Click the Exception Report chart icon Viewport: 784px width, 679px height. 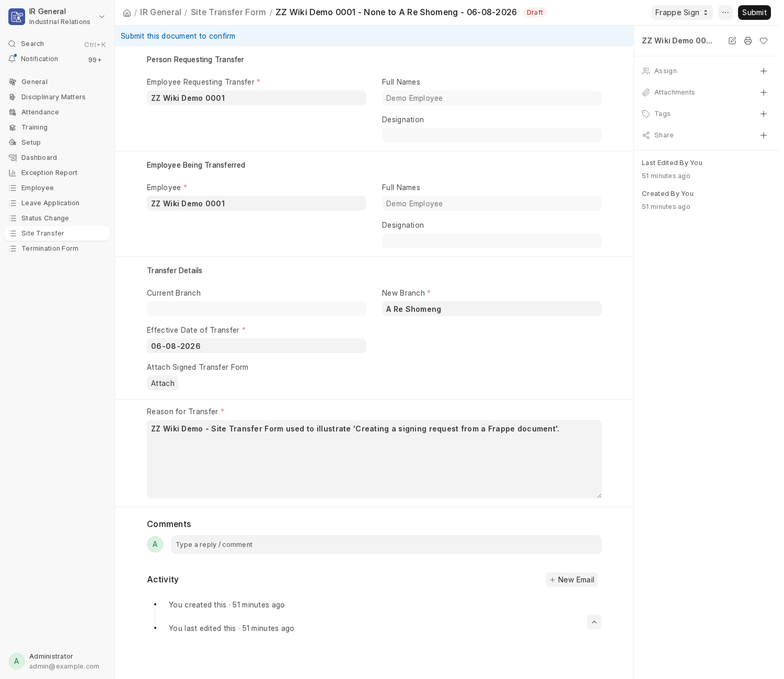(13, 173)
